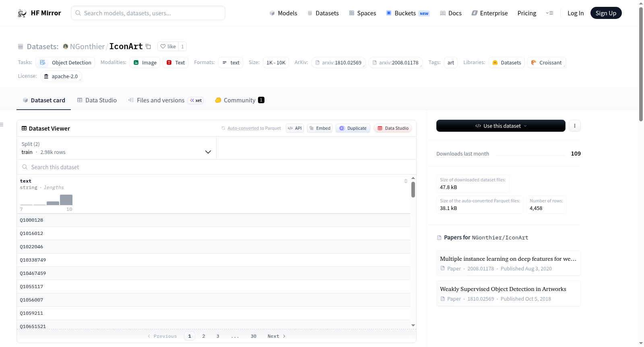Open paper Multiple instance learning on deep features

[x=508, y=263]
